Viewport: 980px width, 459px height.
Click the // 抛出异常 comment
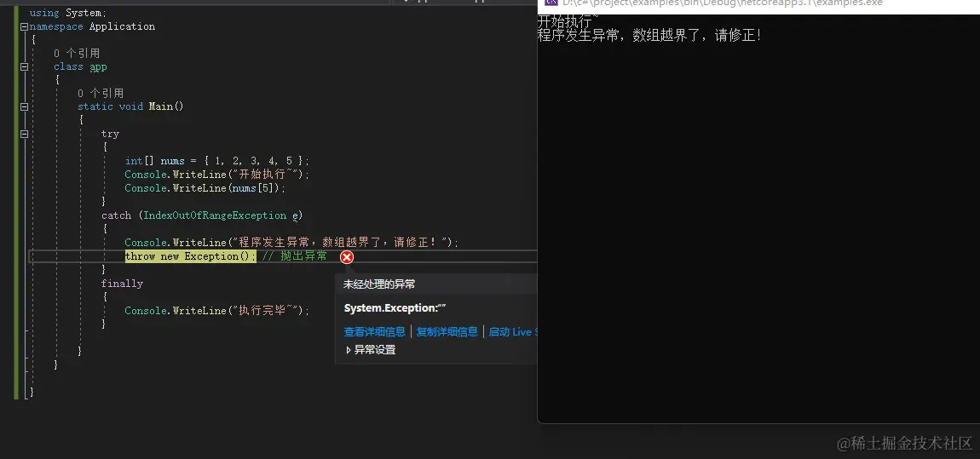[294, 256]
